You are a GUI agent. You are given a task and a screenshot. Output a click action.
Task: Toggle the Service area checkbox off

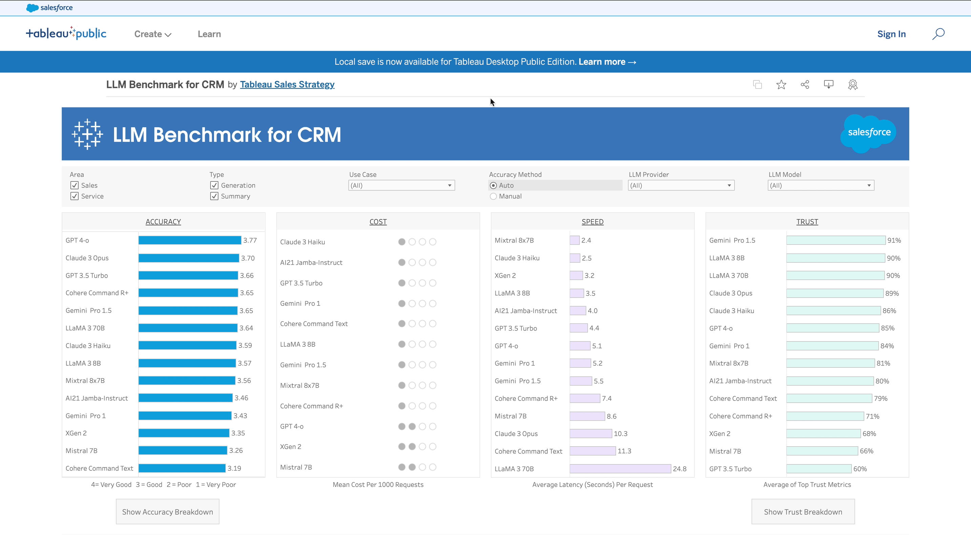point(74,196)
